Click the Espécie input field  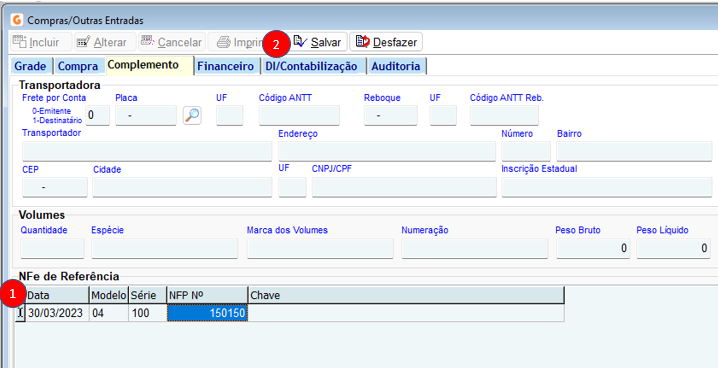tap(164, 248)
